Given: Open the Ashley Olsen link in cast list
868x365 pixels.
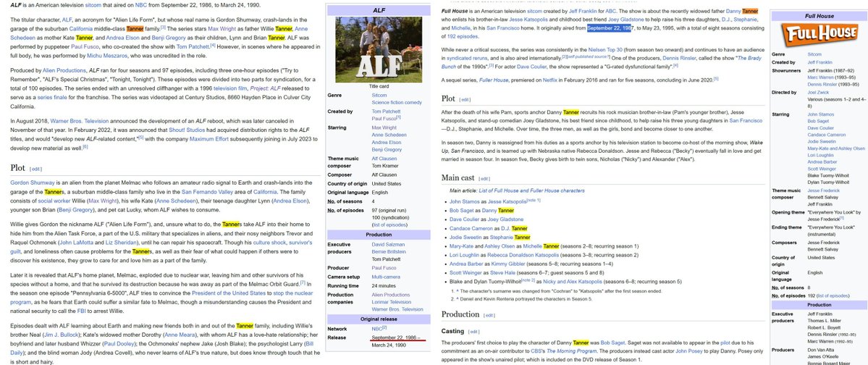Looking at the screenshot, I should (498, 246).
